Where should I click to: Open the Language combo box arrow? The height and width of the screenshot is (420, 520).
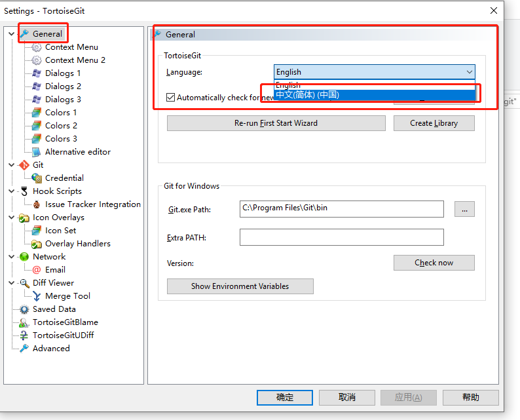(470, 72)
